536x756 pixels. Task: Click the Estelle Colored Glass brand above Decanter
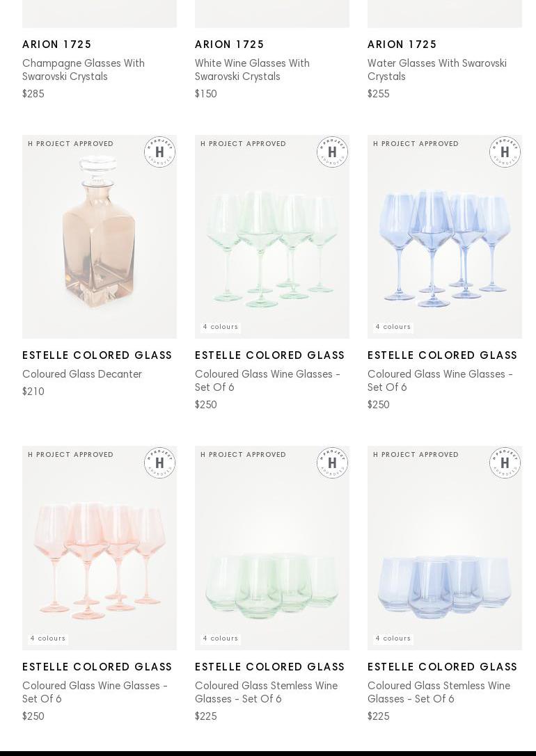click(97, 355)
